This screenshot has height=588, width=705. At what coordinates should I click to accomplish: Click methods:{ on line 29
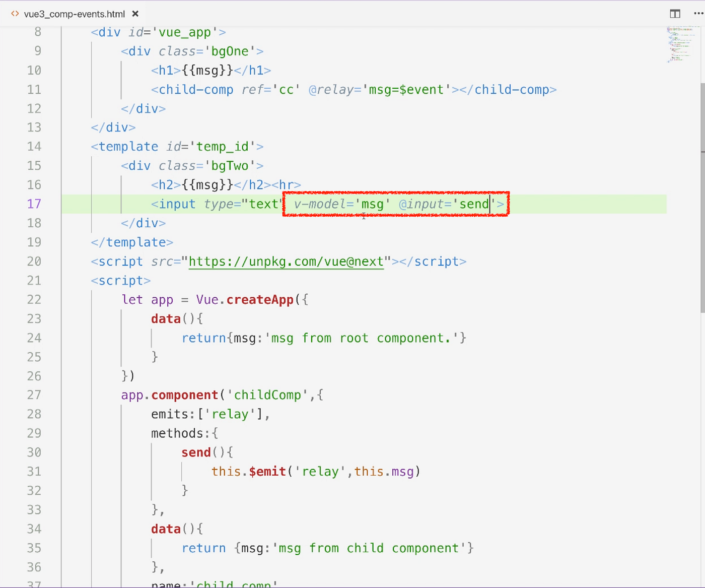185,433
